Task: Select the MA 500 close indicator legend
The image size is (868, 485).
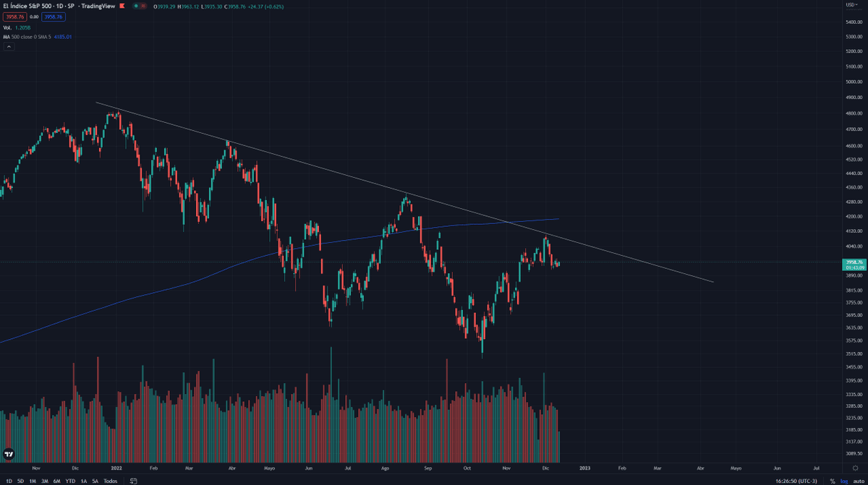Action: click(x=27, y=37)
